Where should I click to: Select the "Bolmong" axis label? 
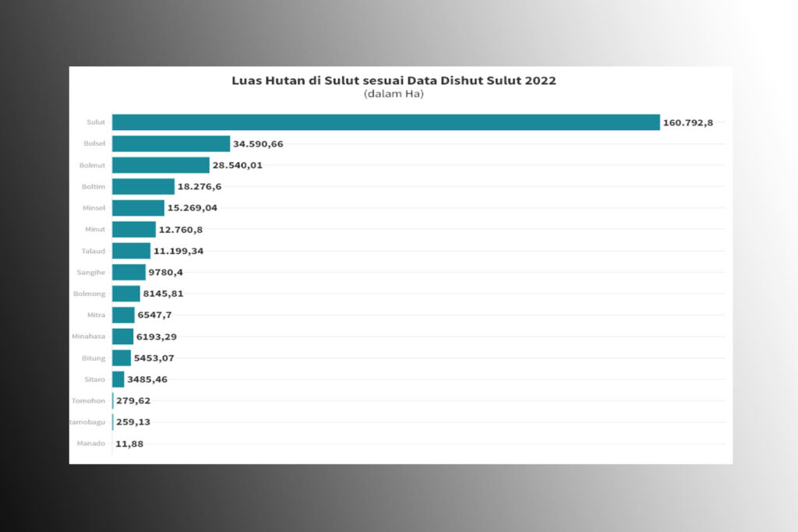(89, 294)
